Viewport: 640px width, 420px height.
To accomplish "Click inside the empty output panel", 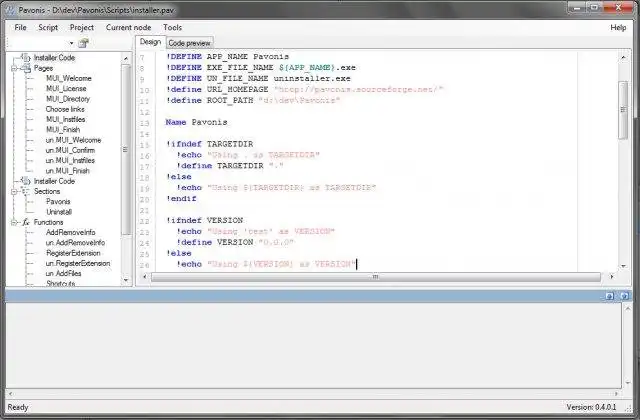I will click(x=313, y=345).
